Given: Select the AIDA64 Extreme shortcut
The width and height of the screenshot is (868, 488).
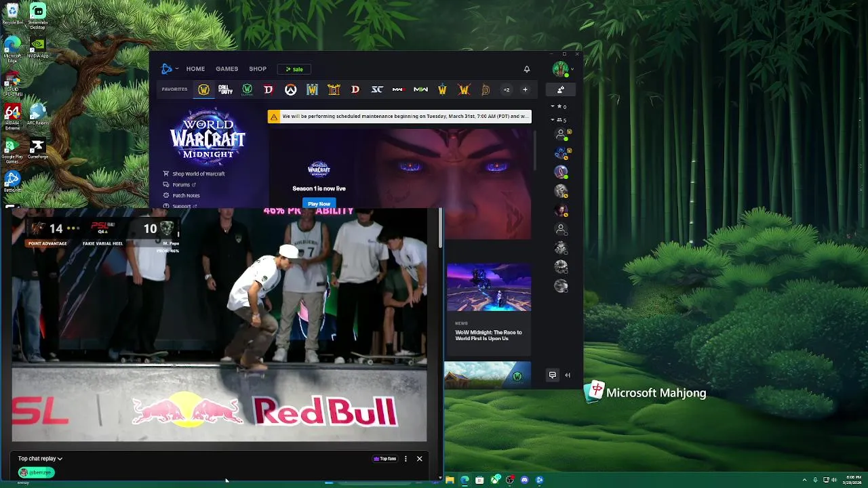Looking at the screenshot, I should (x=12, y=117).
